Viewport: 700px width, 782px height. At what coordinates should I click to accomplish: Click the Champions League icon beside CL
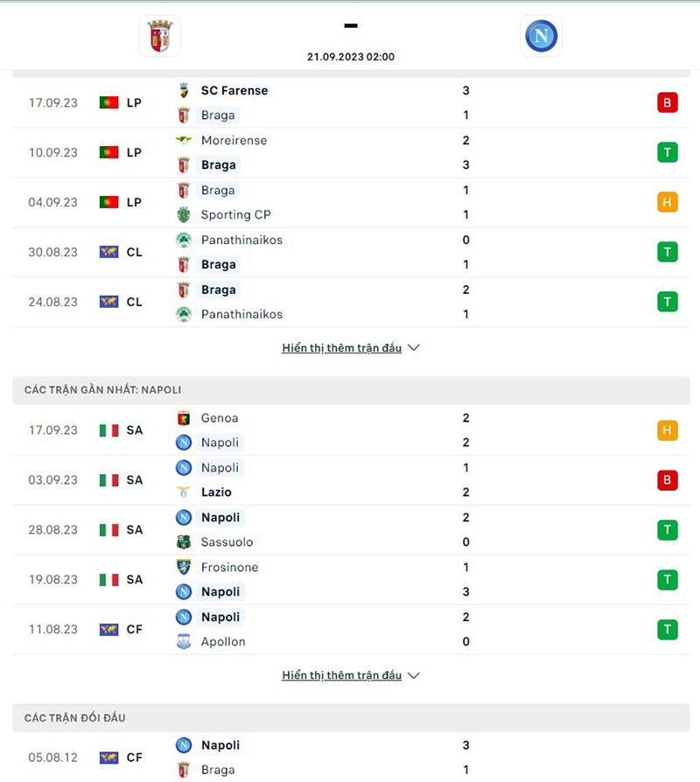[108, 252]
